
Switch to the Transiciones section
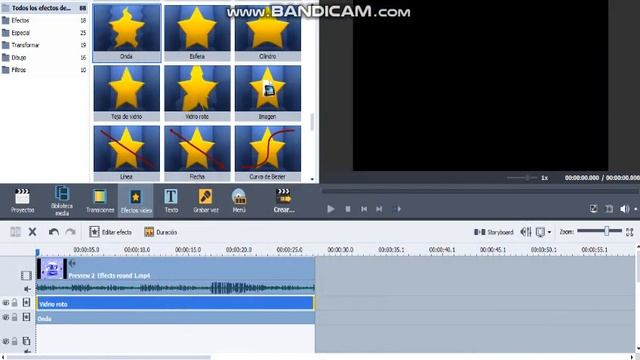click(100, 201)
